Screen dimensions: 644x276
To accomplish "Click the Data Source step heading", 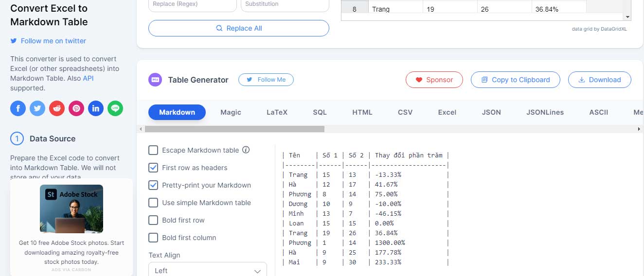I will 53,138.
